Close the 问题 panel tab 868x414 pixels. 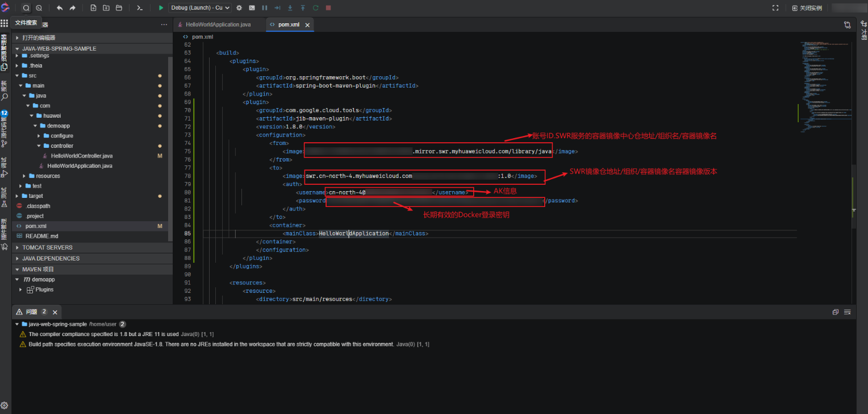[x=55, y=312]
